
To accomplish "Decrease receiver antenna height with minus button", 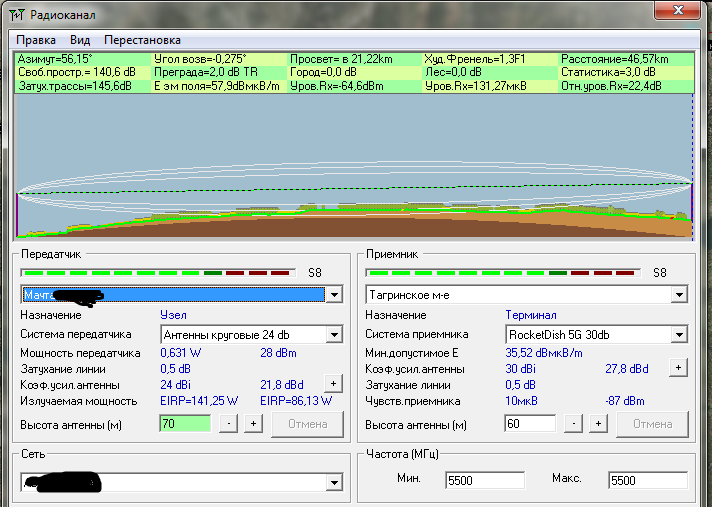I will 574,424.
